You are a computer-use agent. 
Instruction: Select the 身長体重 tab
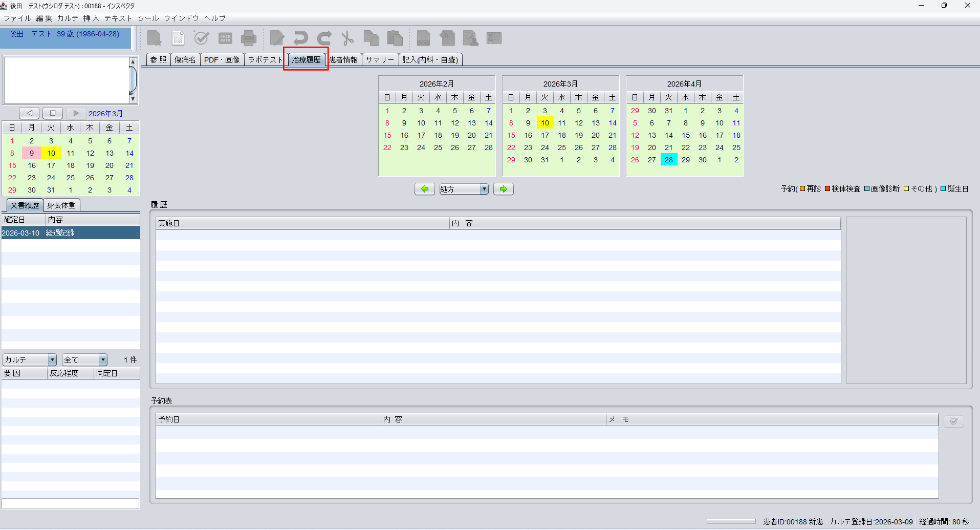click(x=61, y=205)
